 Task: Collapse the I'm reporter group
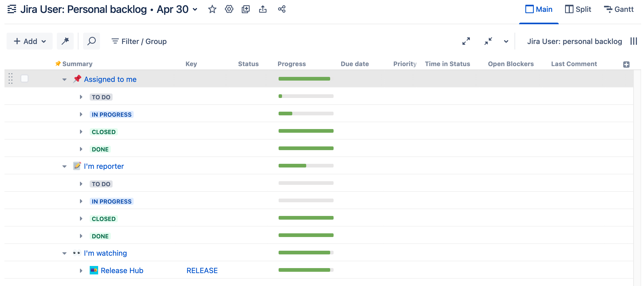point(64,166)
